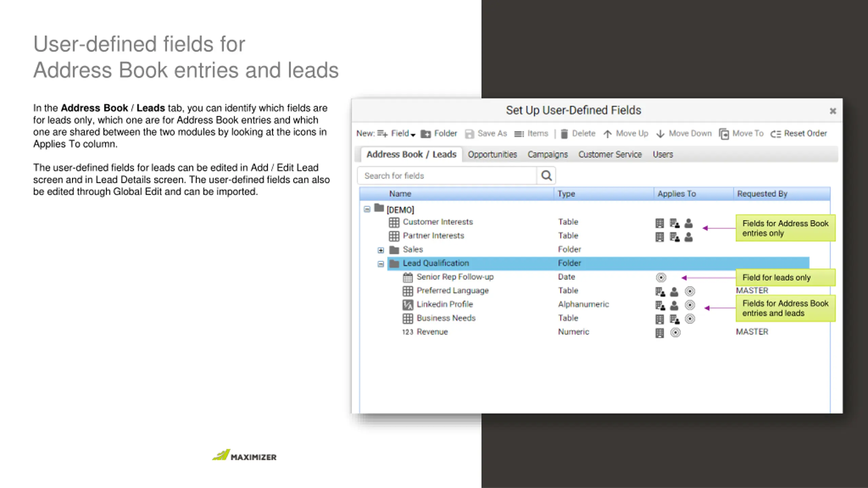Select the Partner Interests field
The height and width of the screenshot is (488, 868).
[433, 236]
